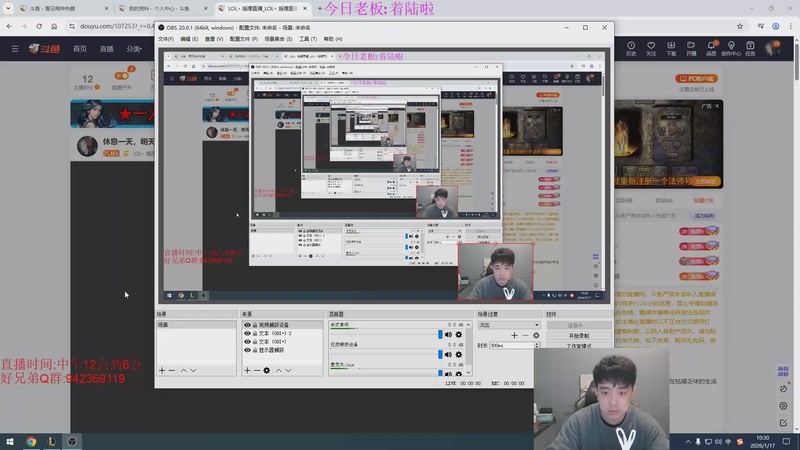
Task: Move selected source up
Action: (279, 370)
